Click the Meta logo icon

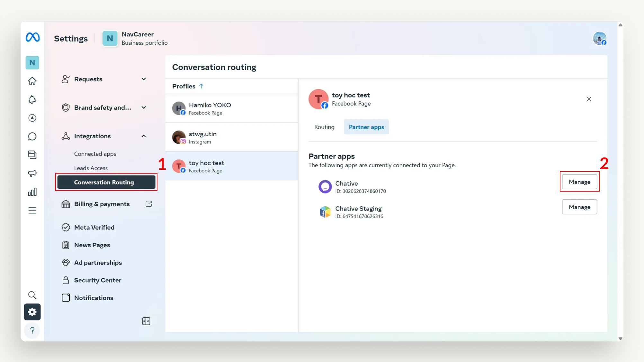(x=32, y=37)
